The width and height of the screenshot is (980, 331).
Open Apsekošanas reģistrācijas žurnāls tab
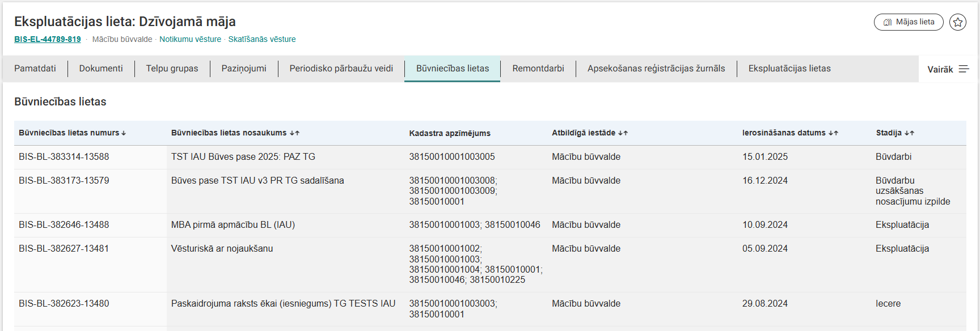point(656,69)
